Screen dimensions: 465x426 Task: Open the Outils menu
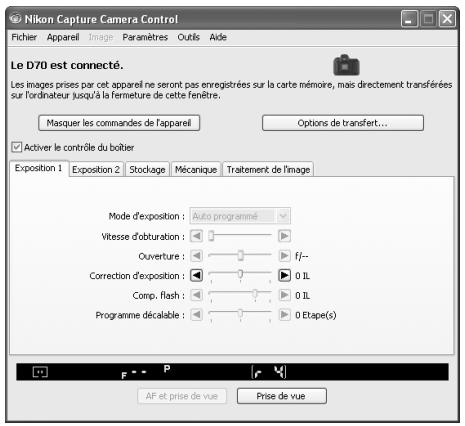(x=189, y=37)
